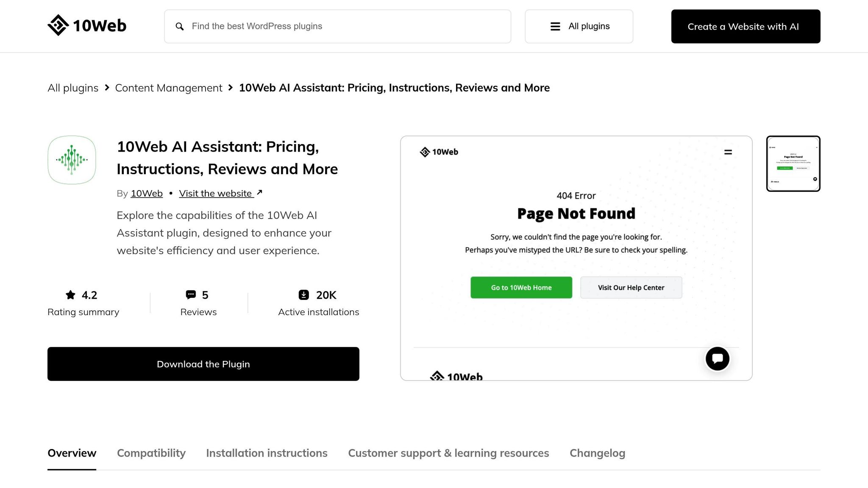Click the active installations download icon

pyautogui.click(x=304, y=295)
